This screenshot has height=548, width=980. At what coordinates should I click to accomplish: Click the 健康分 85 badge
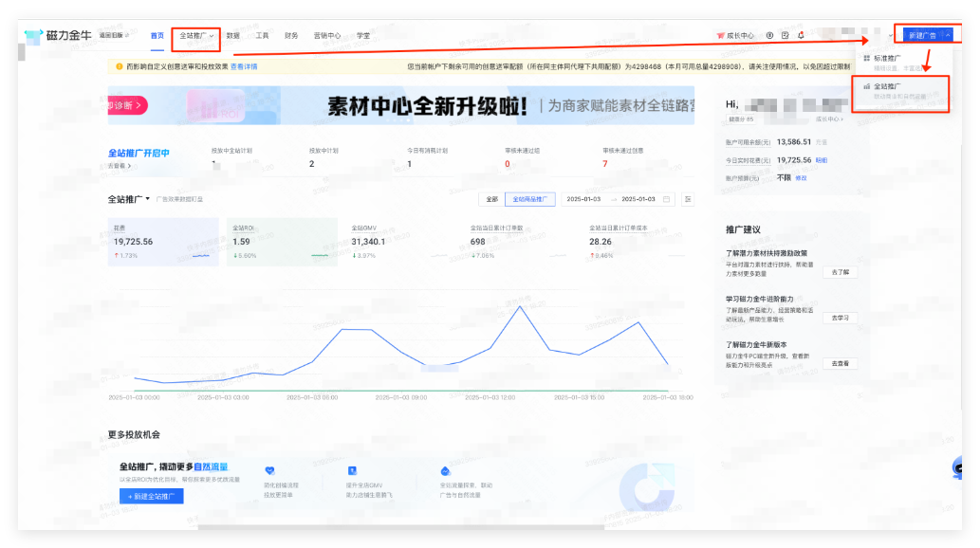[741, 119]
